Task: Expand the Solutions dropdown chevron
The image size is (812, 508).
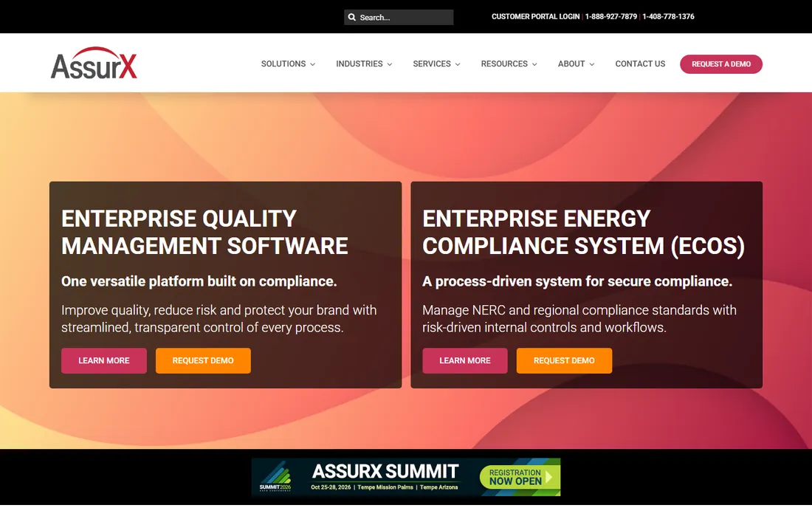Action: 313,64
